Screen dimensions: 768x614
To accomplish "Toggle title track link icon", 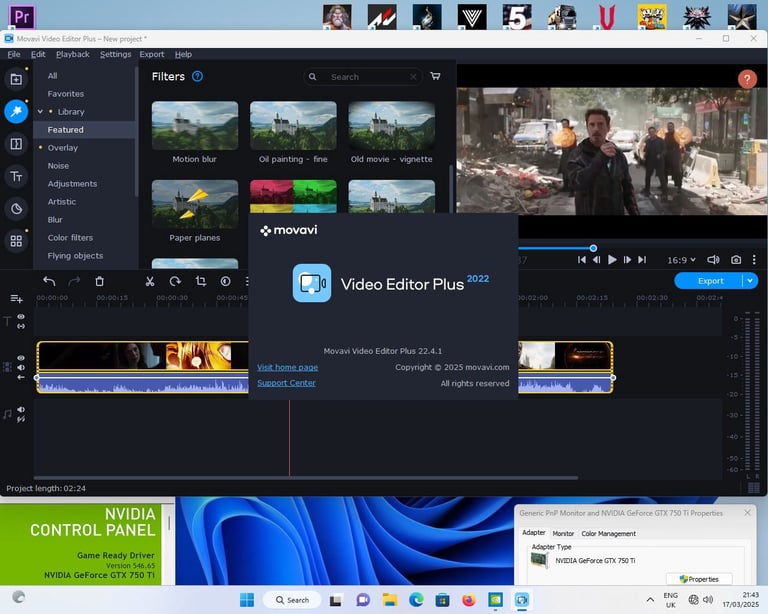I will pyautogui.click(x=21, y=326).
